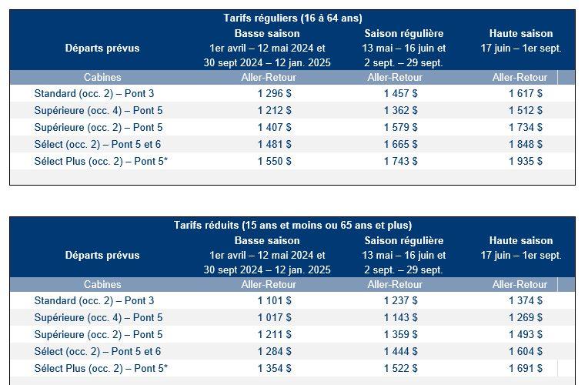Image resolution: width=588 pixels, height=385 pixels.
Task: Click the 1 579 $ regular season price
Action: 400,127
